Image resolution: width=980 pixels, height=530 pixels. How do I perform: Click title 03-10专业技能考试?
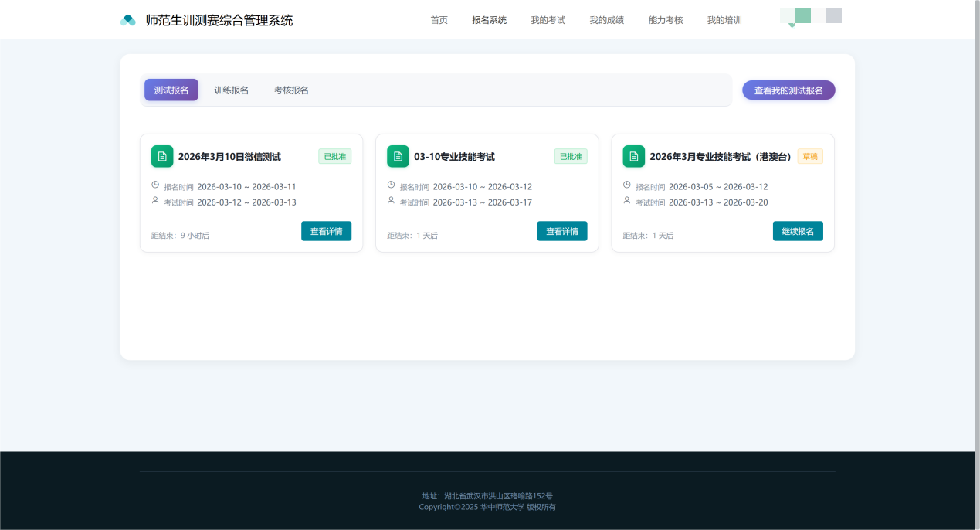[x=454, y=157]
